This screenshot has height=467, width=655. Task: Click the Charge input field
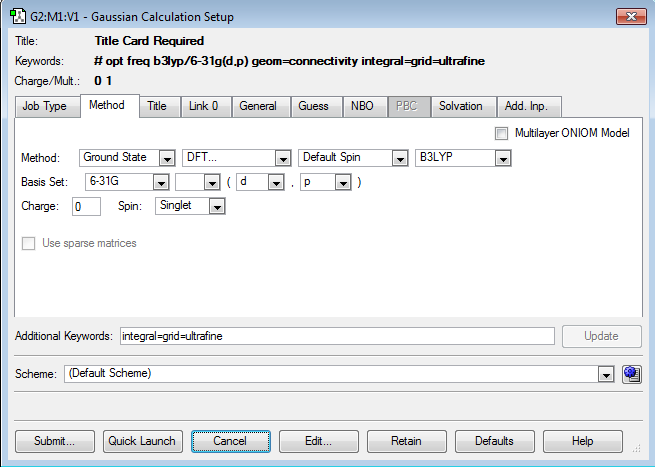click(86, 207)
